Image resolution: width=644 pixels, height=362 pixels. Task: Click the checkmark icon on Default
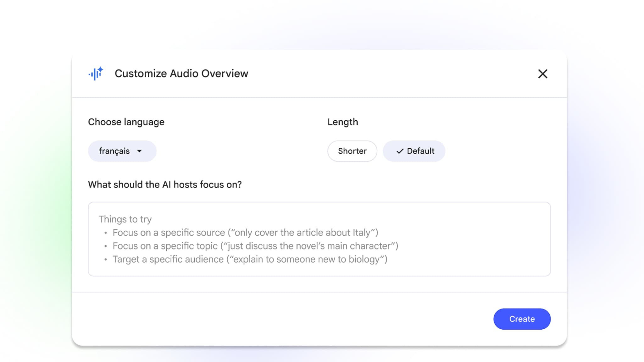pos(400,151)
